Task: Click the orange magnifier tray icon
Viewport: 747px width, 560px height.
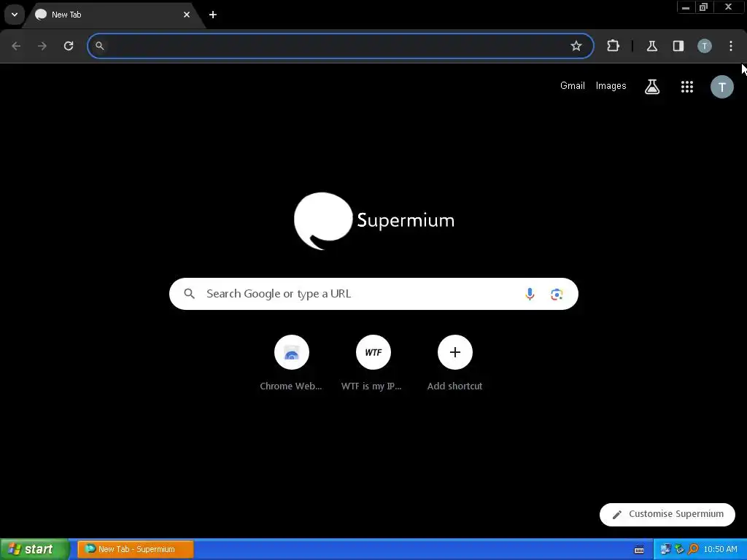Action: (693, 549)
